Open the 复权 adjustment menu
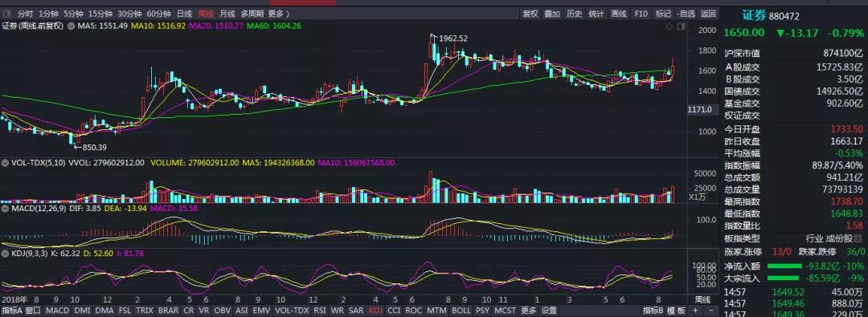868x317 pixels. coord(530,14)
